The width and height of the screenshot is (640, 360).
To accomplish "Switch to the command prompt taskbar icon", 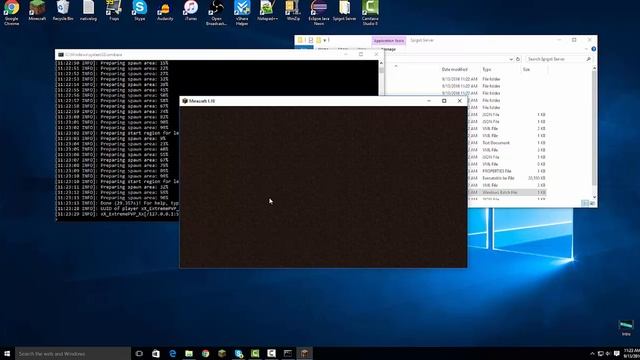I will (x=288, y=353).
